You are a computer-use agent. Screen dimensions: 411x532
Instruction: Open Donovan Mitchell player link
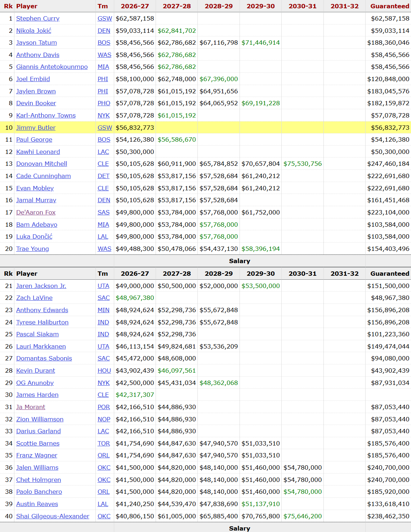[x=41, y=164]
